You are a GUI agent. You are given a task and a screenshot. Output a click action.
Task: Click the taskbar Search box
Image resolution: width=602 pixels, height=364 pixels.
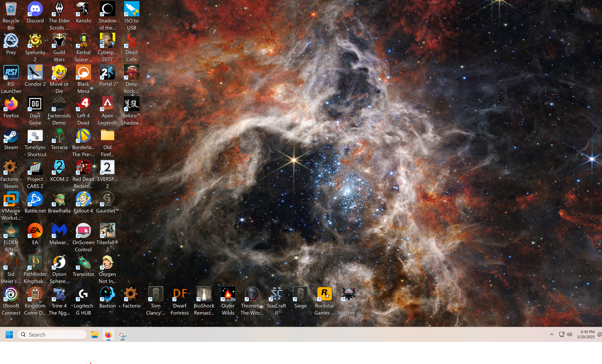point(53,334)
